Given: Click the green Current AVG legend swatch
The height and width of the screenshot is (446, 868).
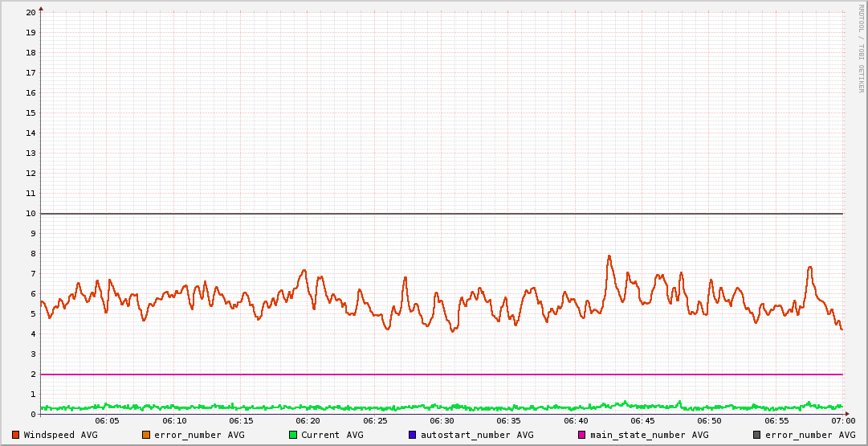Looking at the screenshot, I should pyautogui.click(x=293, y=435).
